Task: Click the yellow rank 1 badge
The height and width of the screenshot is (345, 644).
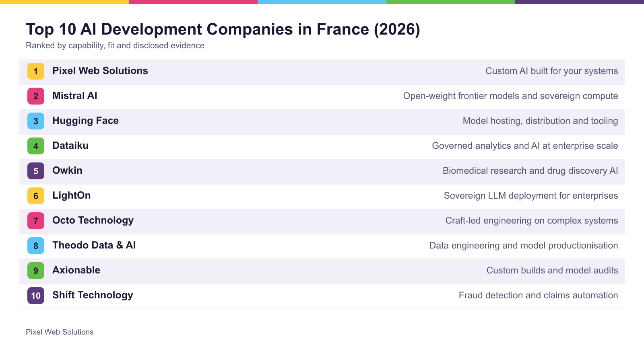Action: click(x=36, y=71)
